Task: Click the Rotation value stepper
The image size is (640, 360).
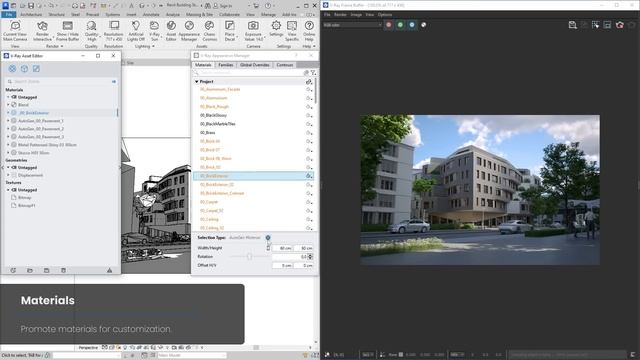Action: click(x=310, y=257)
